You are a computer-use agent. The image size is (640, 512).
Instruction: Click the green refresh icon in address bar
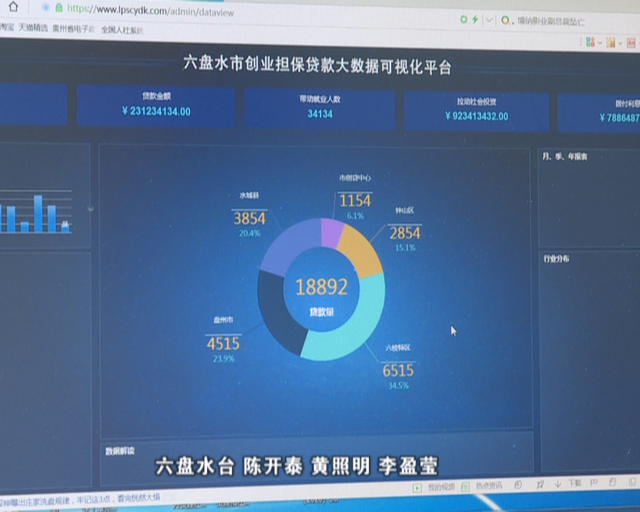pos(461,18)
